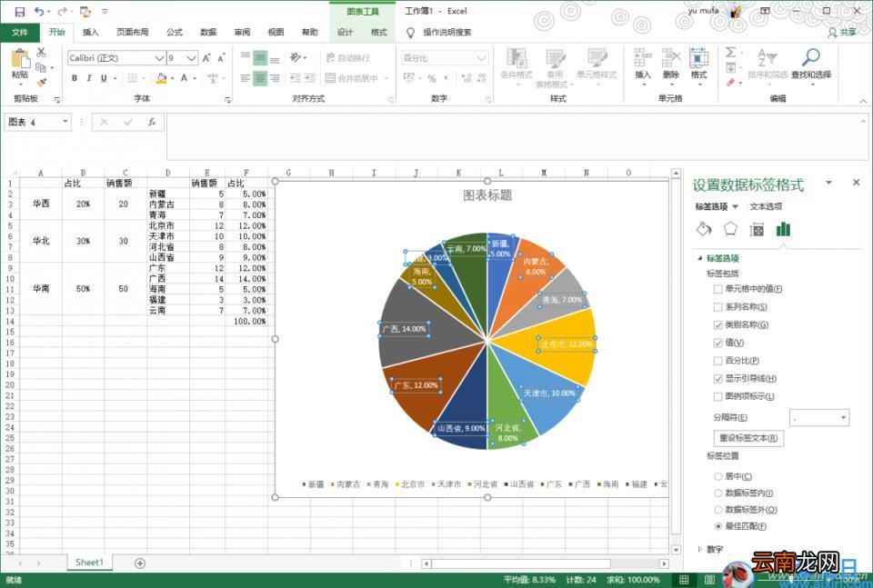Check 系列名称 checkbox
873x588 pixels.
pos(717,306)
